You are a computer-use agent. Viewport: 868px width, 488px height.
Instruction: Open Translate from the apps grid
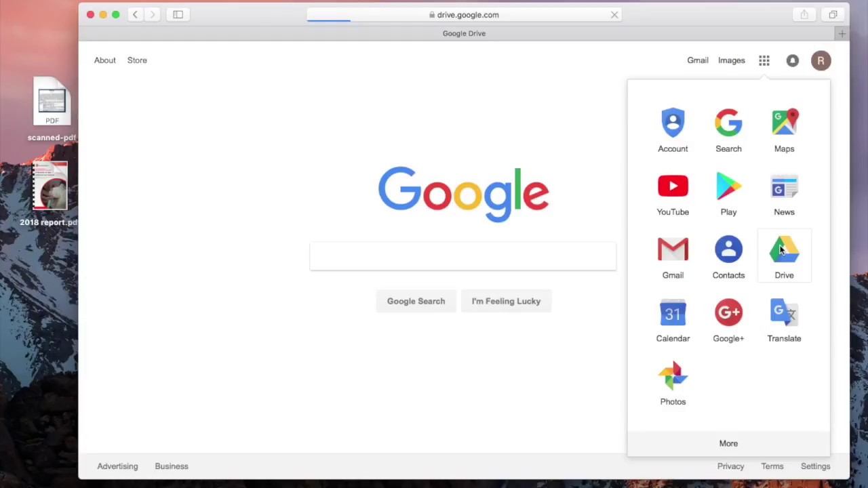point(784,320)
